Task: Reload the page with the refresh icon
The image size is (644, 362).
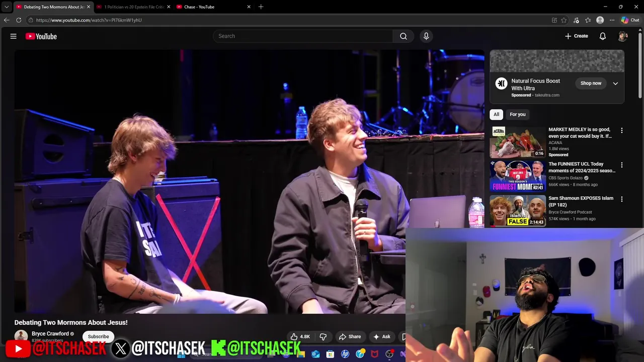Action: point(19,20)
